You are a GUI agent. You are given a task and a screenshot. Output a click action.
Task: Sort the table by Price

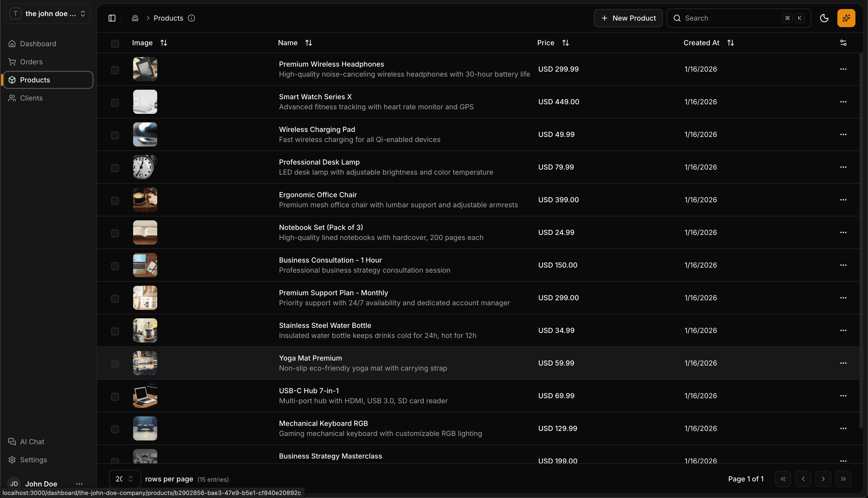565,42
